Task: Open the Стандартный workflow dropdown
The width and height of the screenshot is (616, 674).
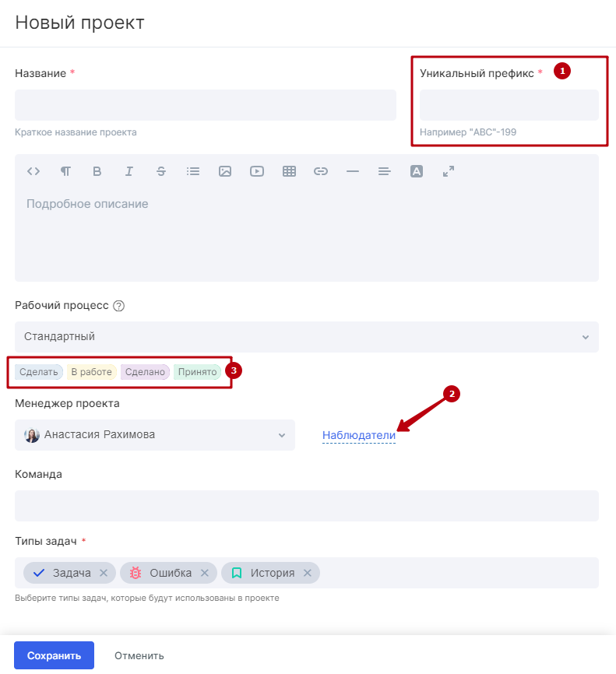Action: coord(306,336)
